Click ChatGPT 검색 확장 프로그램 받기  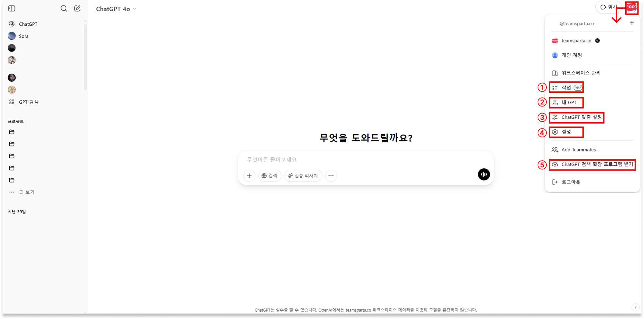coord(592,164)
